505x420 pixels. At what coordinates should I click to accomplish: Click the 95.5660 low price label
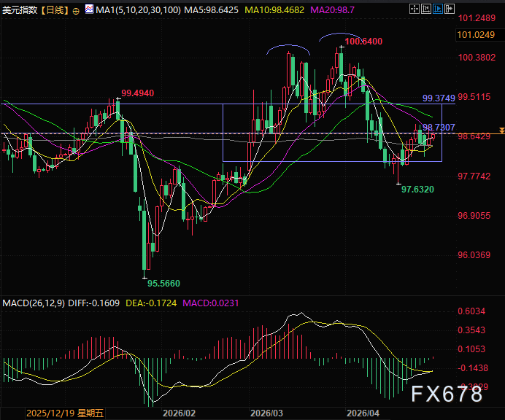tap(164, 281)
